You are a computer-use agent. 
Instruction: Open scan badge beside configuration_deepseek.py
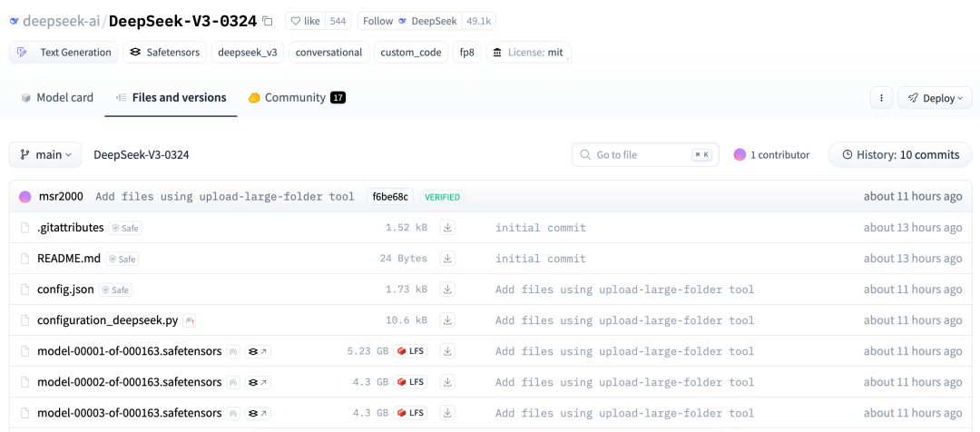click(190, 320)
